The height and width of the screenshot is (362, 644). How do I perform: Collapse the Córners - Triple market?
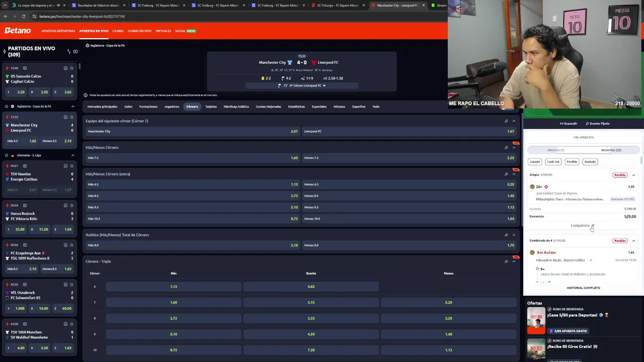click(514, 261)
